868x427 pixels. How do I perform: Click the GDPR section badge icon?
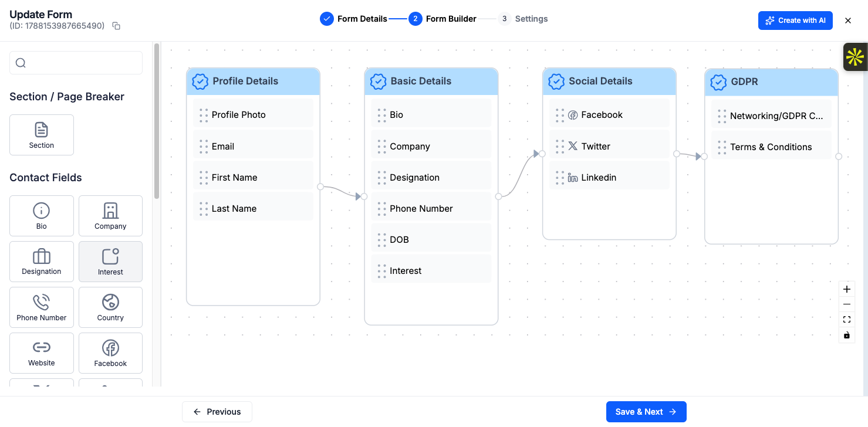(718, 82)
